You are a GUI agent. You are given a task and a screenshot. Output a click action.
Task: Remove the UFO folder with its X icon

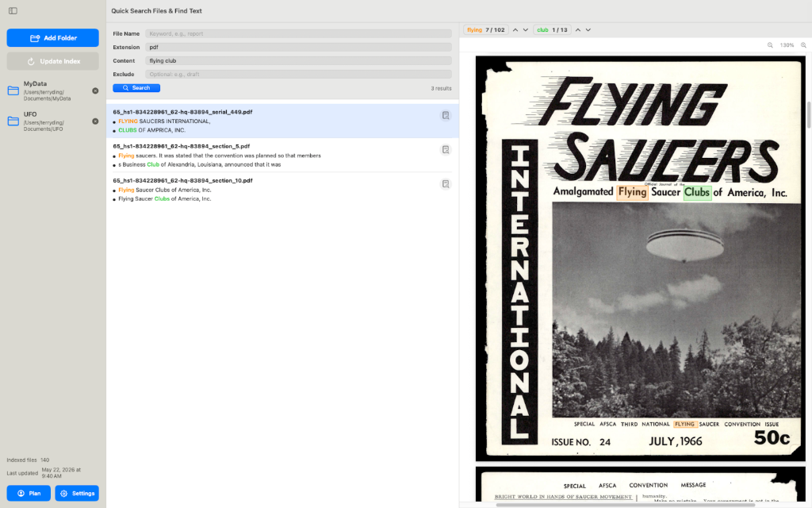pyautogui.click(x=95, y=121)
